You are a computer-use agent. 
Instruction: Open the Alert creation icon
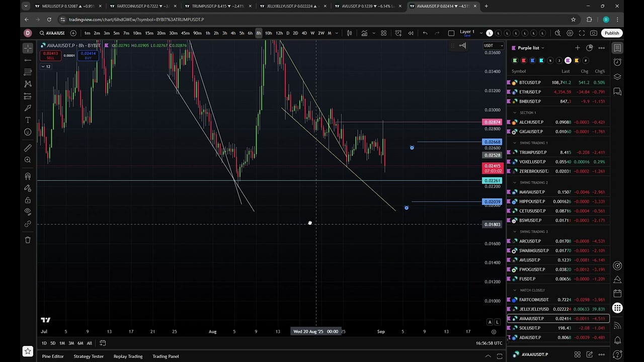click(398, 33)
